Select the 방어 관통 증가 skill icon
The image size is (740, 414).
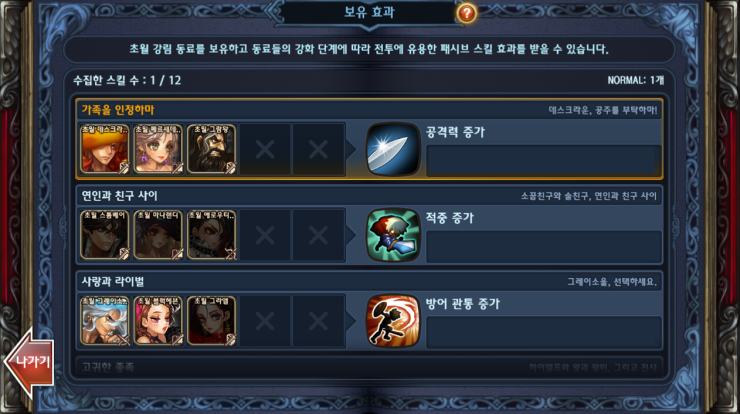pos(393,321)
